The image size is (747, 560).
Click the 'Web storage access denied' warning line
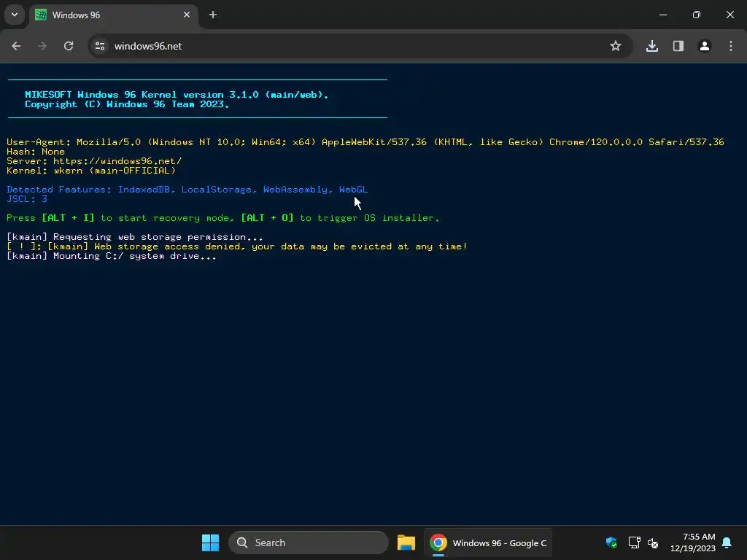point(237,246)
